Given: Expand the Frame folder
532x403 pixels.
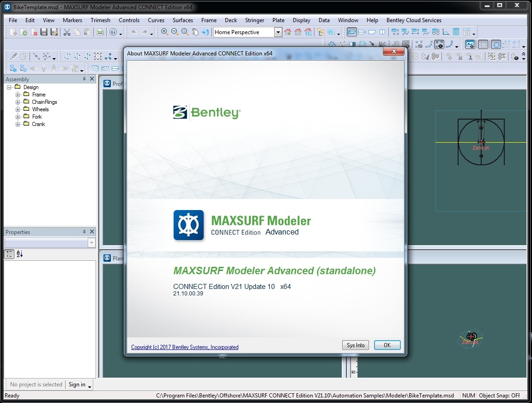Looking at the screenshot, I should [18, 95].
